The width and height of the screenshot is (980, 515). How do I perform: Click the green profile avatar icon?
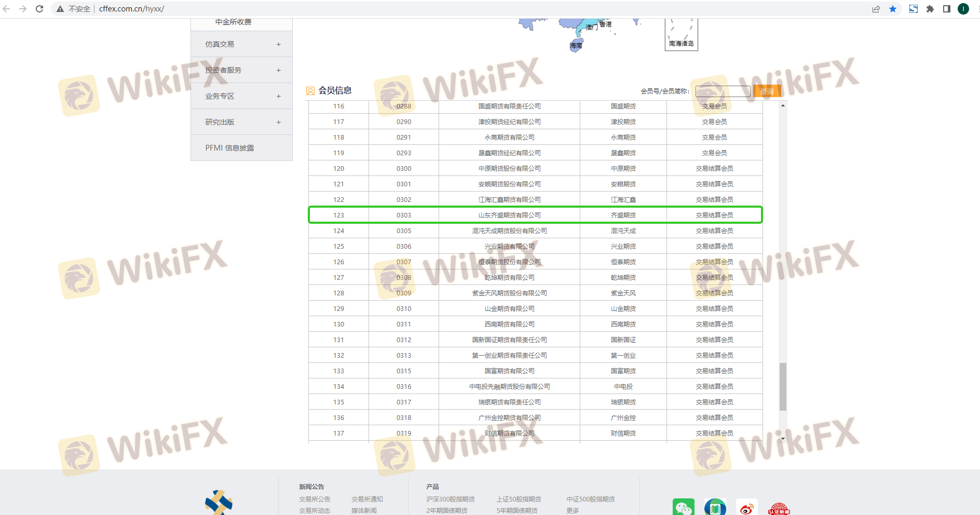[x=963, y=9]
